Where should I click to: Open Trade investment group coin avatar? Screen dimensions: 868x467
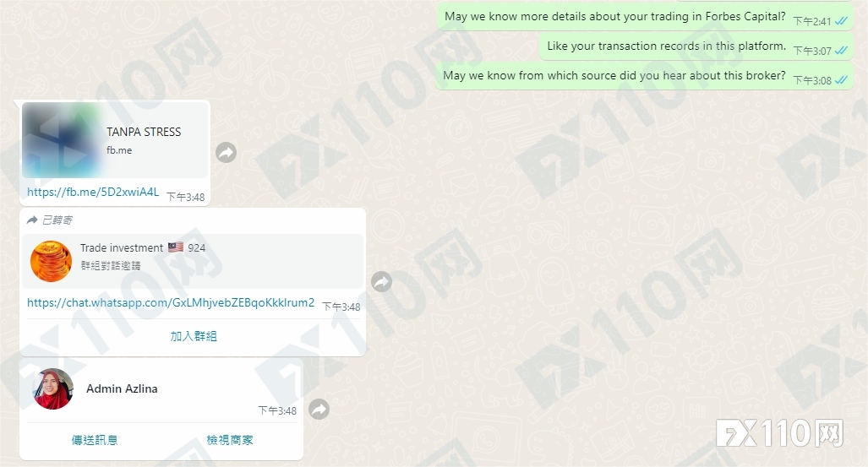coord(51,261)
